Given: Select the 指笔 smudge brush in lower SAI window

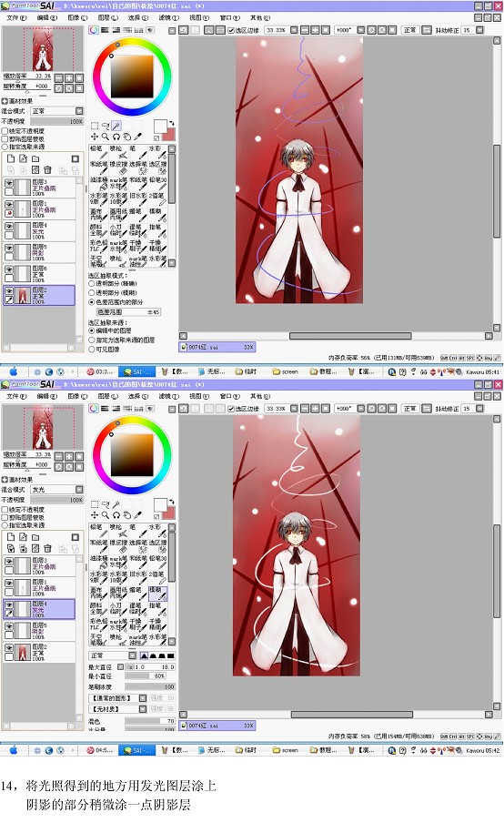Looking at the screenshot, I should (157, 609).
